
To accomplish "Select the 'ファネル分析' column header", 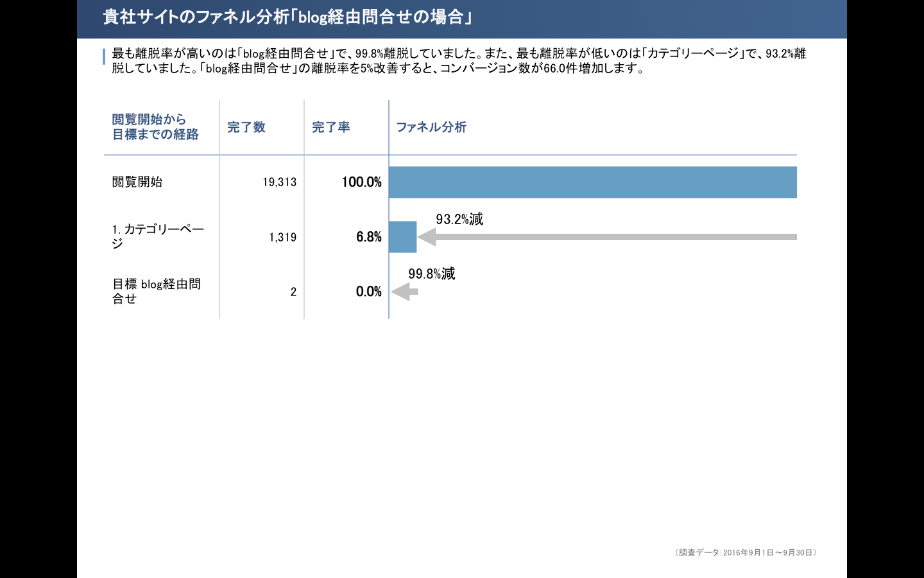I will tap(431, 127).
